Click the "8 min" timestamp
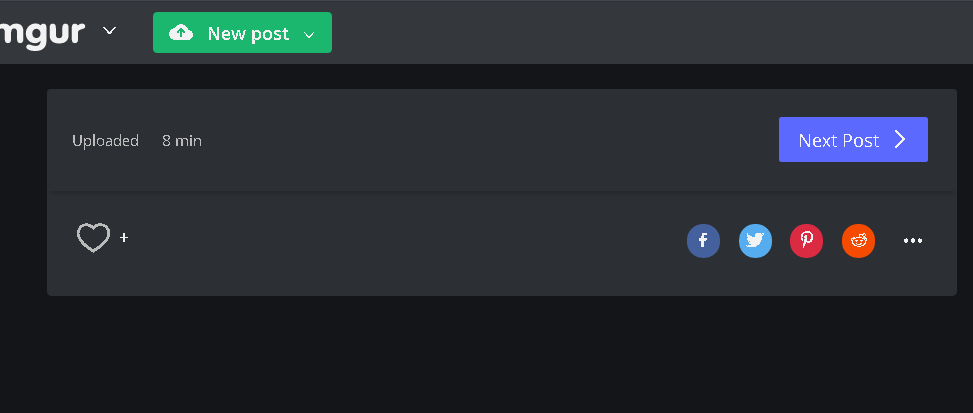Screen dimensions: 973x413 (x=182, y=141)
